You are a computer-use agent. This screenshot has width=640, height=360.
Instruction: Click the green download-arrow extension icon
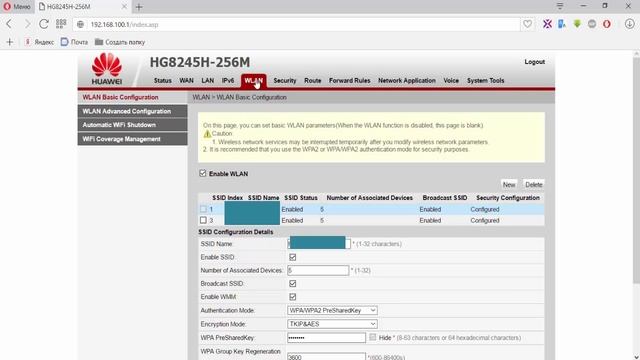pos(577,24)
